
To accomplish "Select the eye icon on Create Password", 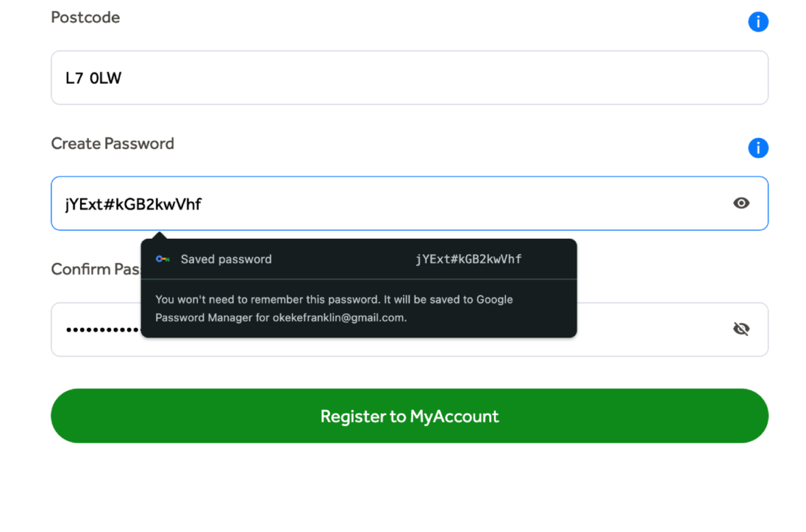I will (741, 203).
